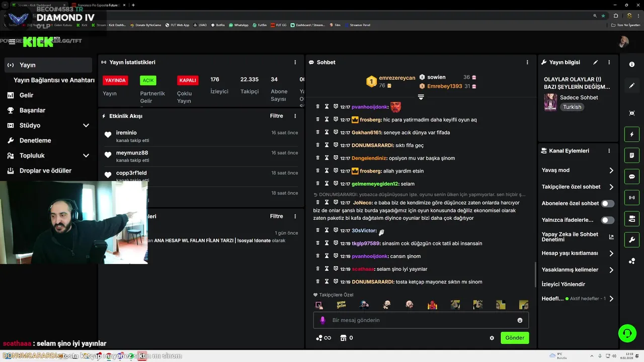Toggle the channel actions panel icon
Viewport: 644px width, 362px height.
pos(632,219)
